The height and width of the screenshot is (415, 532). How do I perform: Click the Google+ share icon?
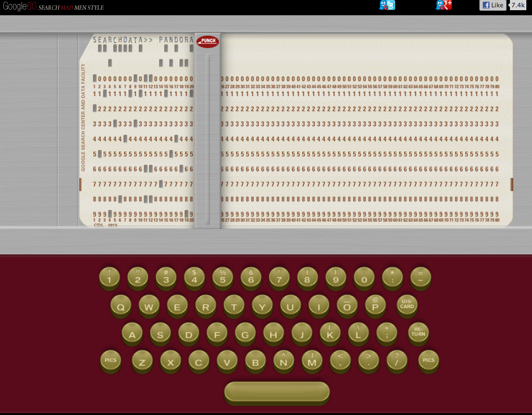(443, 6)
